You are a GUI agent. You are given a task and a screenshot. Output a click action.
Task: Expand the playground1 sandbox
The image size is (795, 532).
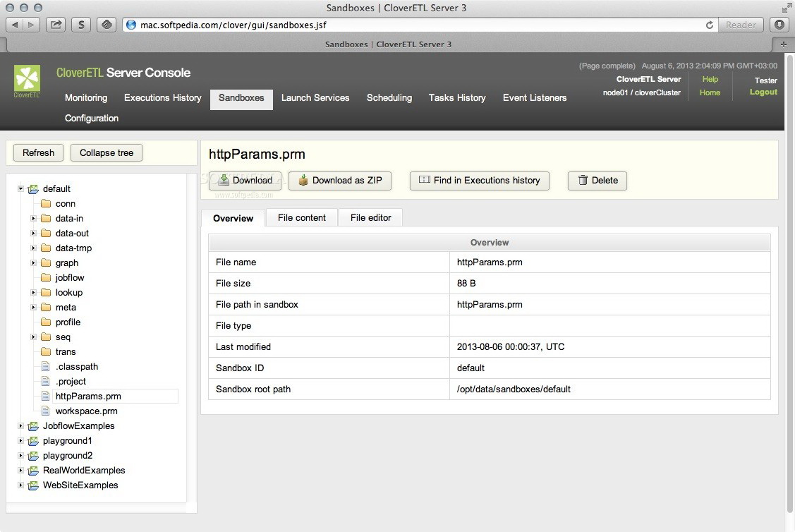20,441
